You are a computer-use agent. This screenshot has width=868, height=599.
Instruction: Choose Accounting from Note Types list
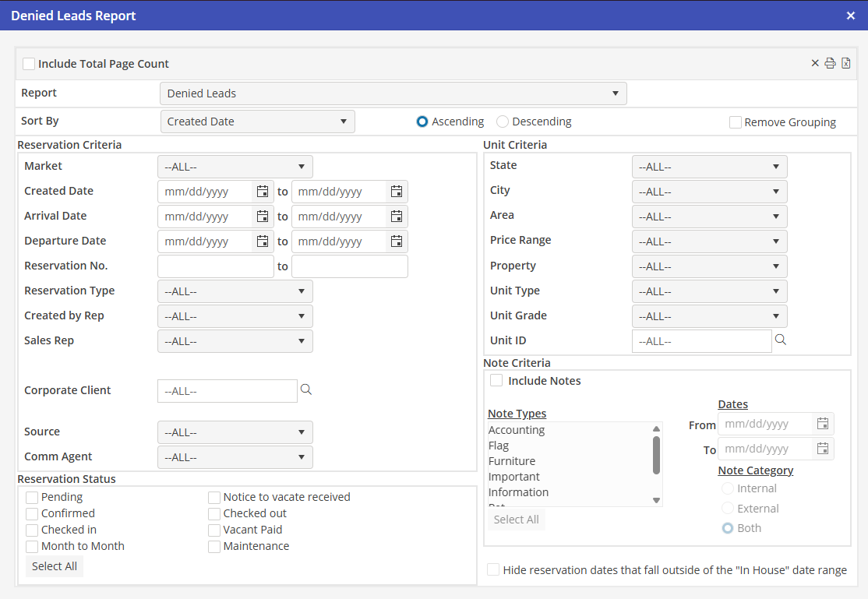coord(517,430)
